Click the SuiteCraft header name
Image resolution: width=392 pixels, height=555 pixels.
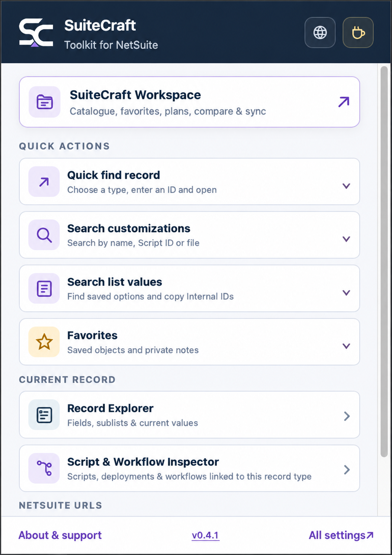100,25
